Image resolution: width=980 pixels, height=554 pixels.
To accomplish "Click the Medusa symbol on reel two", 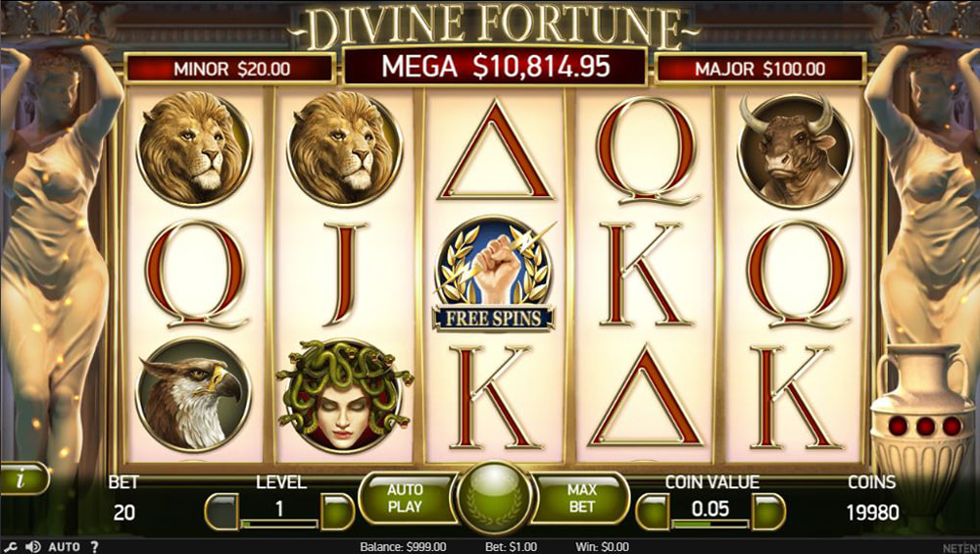I will pos(344,396).
